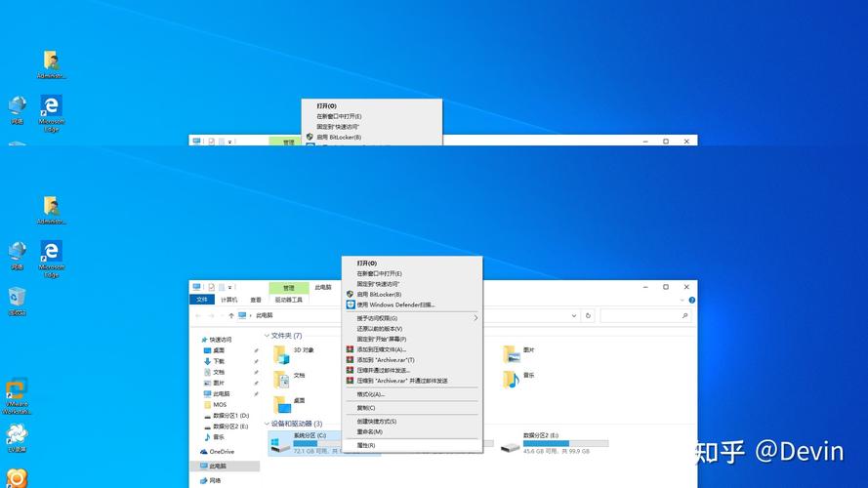Click the blue help question-mark icon

coord(691,300)
